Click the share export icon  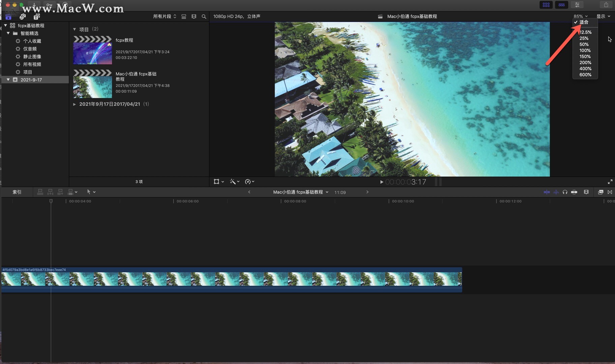(606, 5)
